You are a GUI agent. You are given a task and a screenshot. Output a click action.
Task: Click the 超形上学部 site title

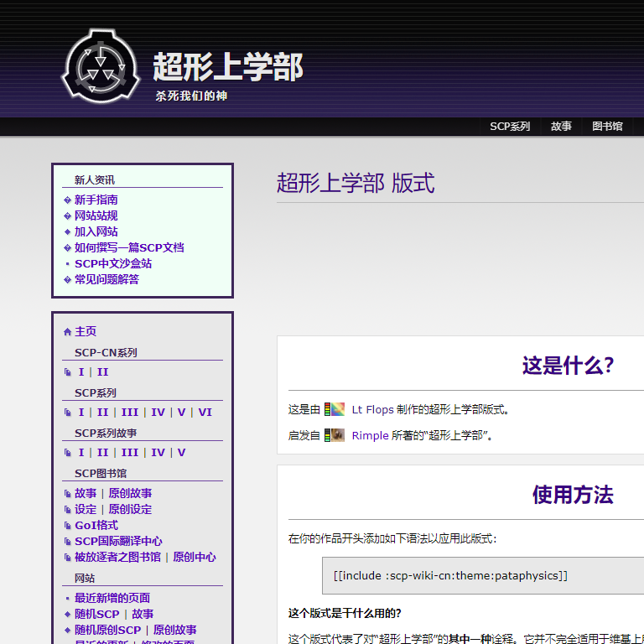pos(227,67)
